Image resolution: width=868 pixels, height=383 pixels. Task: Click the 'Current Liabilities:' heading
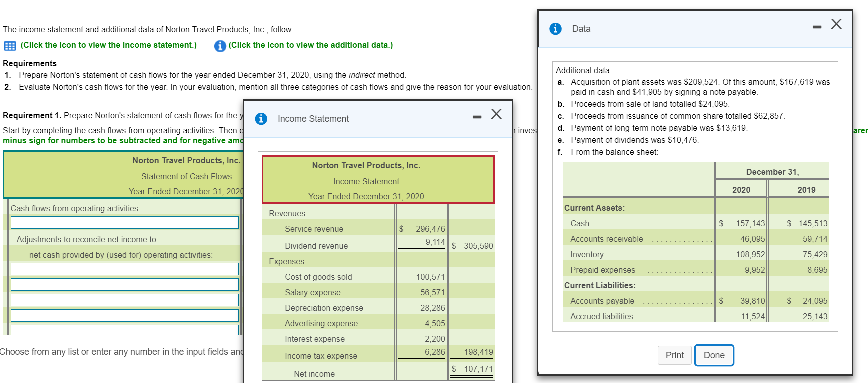click(x=600, y=286)
